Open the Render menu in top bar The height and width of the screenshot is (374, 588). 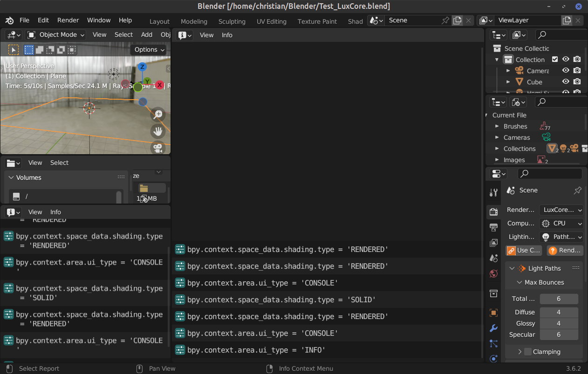coord(68,20)
